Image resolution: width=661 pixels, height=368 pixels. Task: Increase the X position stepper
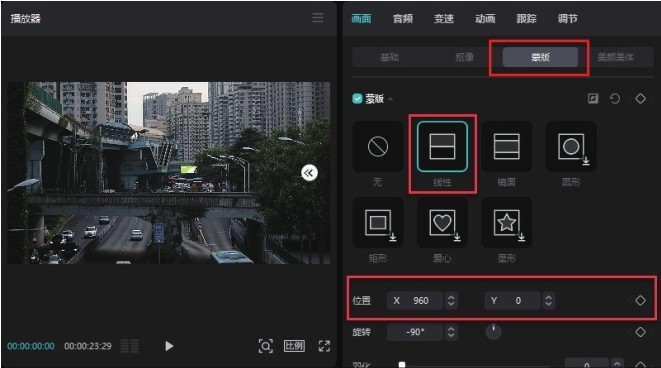451,297
